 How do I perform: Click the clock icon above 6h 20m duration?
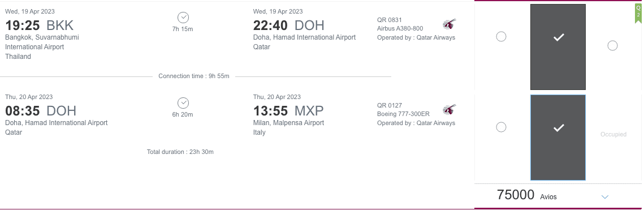pyautogui.click(x=183, y=103)
